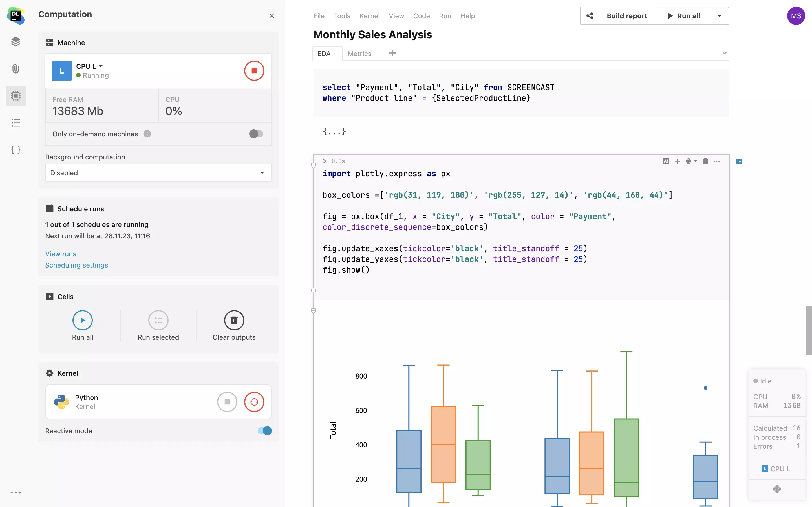
Task: Open the table of contents sidebar icon
Action: [16, 123]
